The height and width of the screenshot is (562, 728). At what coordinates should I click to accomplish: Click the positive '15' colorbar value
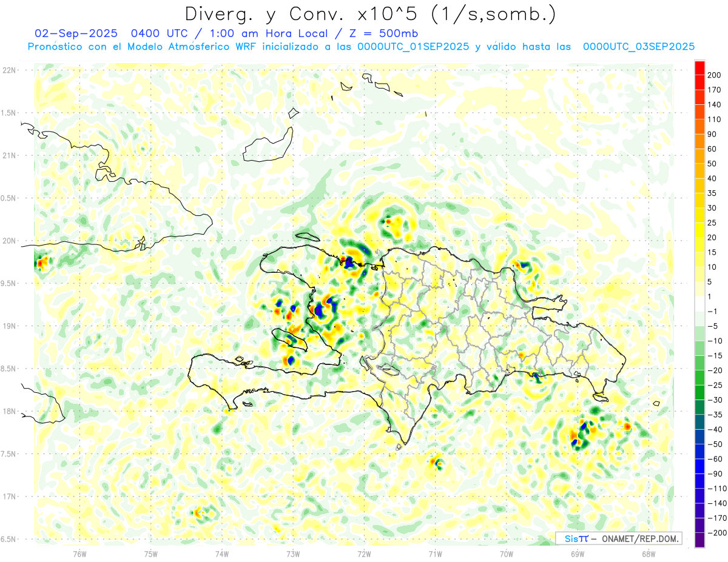click(x=712, y=252)
